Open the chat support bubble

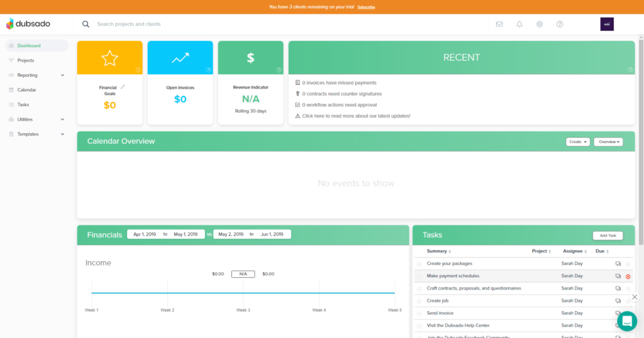(626, 320)
